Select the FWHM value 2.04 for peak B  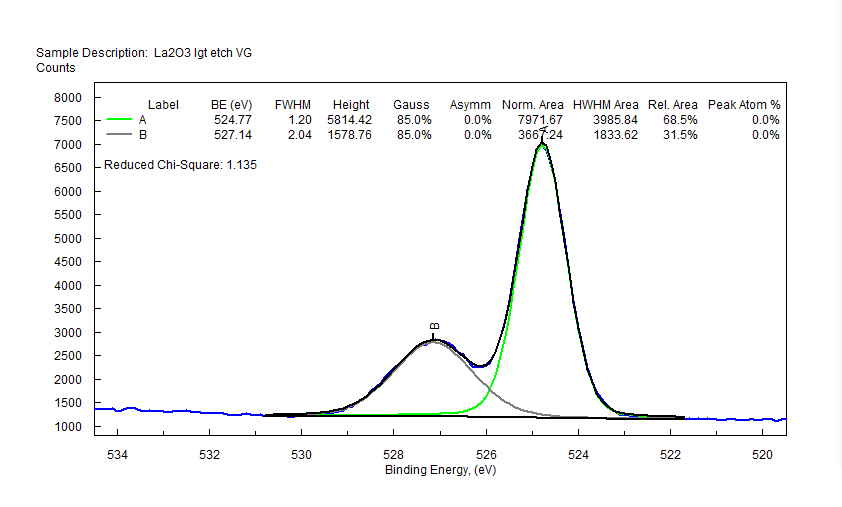coord(300,135)
